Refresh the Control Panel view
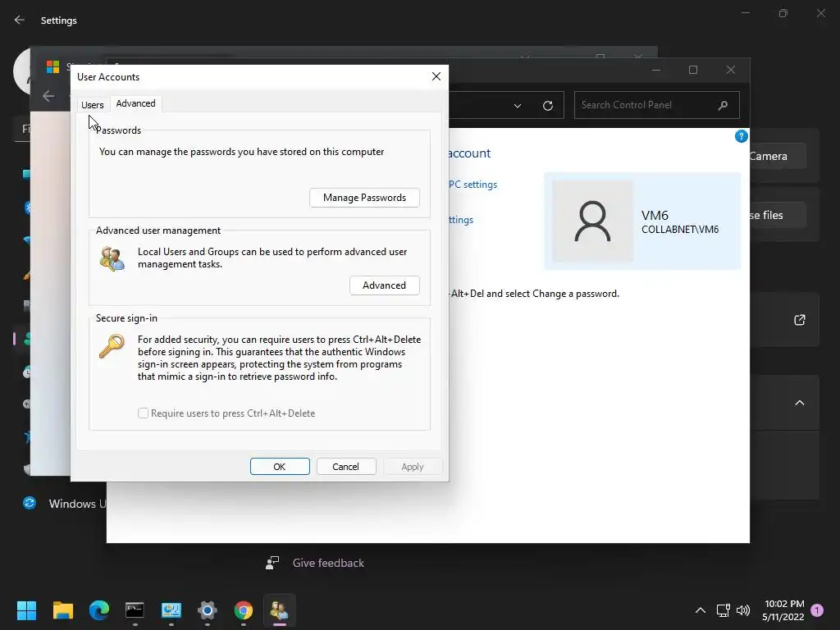 (x=547, y=106)
